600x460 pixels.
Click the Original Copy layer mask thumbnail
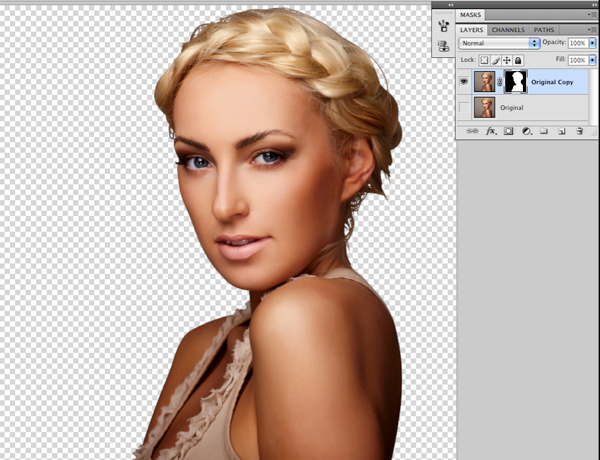pos(515,82)
